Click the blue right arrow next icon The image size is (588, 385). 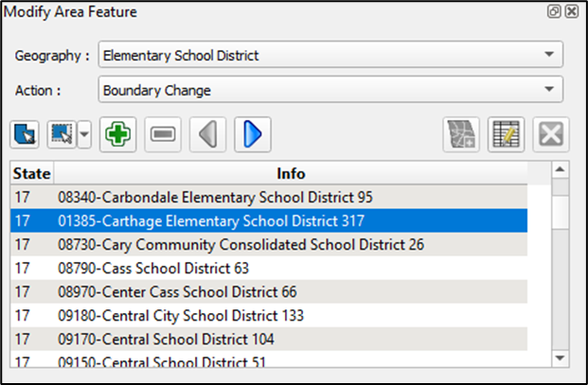point(252,135)
